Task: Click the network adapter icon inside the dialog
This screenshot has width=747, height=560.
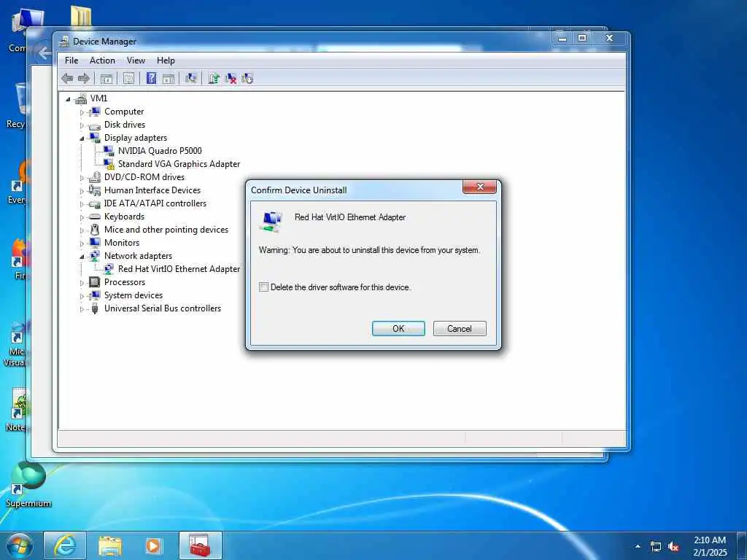Action: (x=271, y=222)
